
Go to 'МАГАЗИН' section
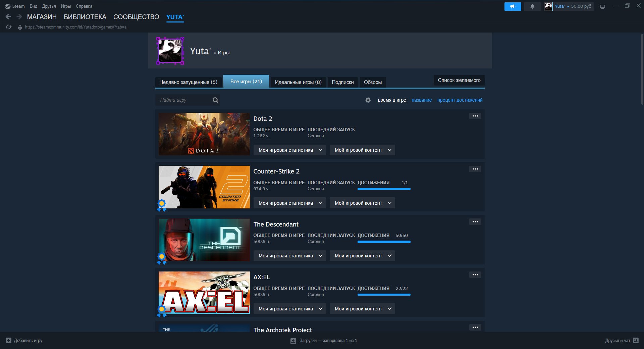point(42,17)
